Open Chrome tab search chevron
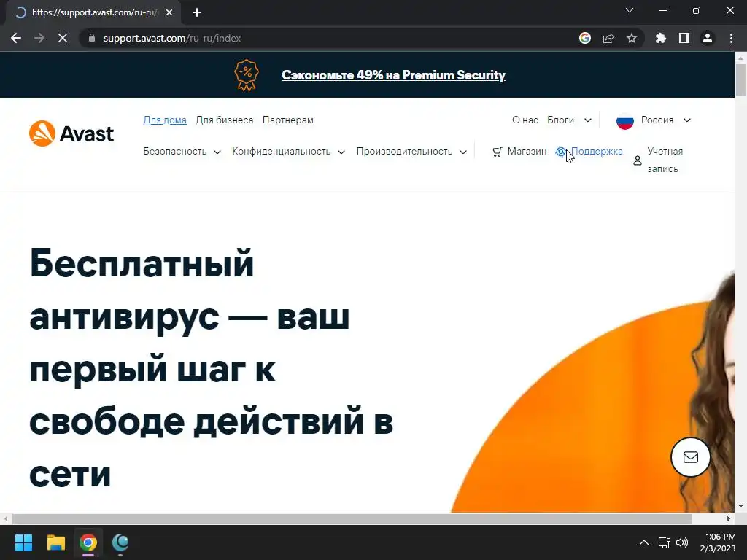 (x=630, y=10)
